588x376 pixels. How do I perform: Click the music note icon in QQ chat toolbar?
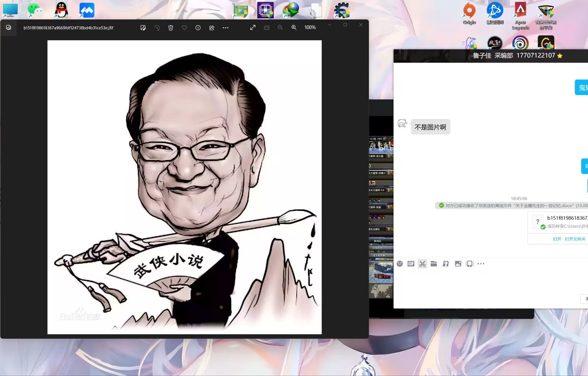click(446, 264)
